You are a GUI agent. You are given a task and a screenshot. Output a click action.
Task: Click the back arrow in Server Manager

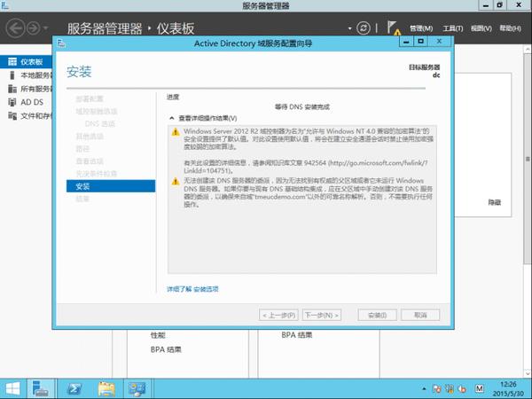point(16,28)
